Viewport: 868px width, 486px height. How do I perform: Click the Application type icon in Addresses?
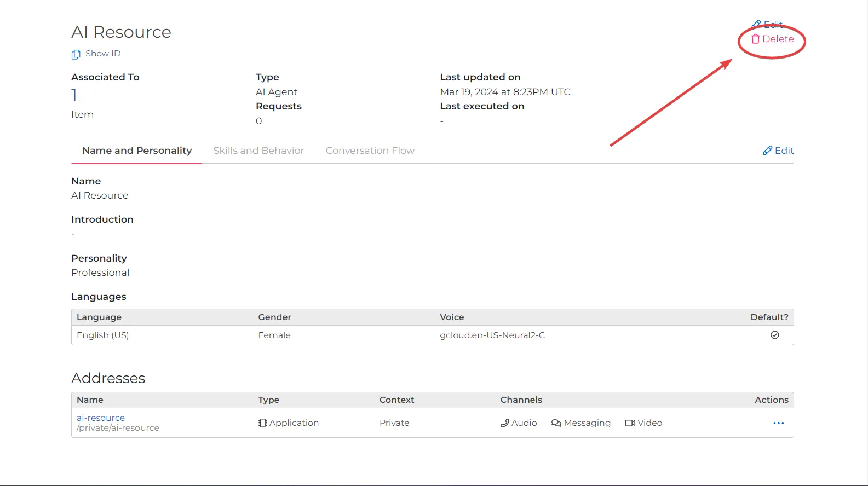[x=263, y=423]
